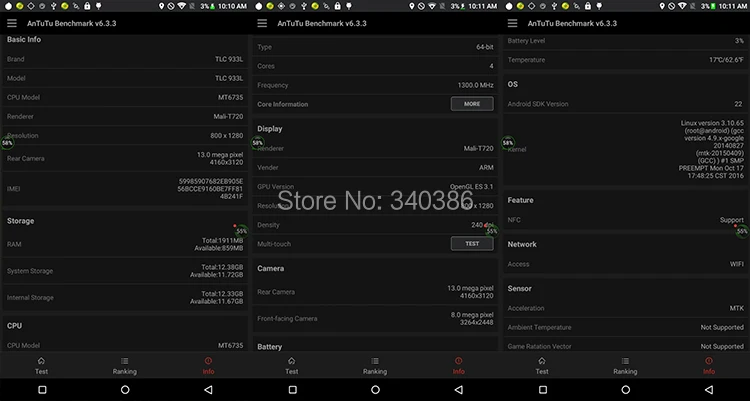Screen dimensions: 750x401
Task: Select the GPU Version row
Action: (x=375, y=187)
